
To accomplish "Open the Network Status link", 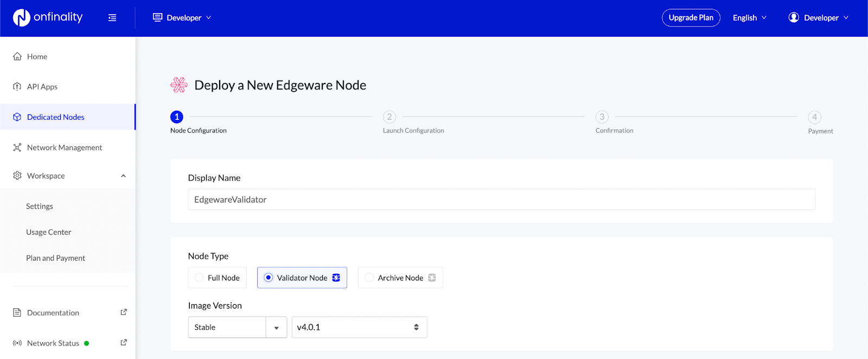I will 53,343.
